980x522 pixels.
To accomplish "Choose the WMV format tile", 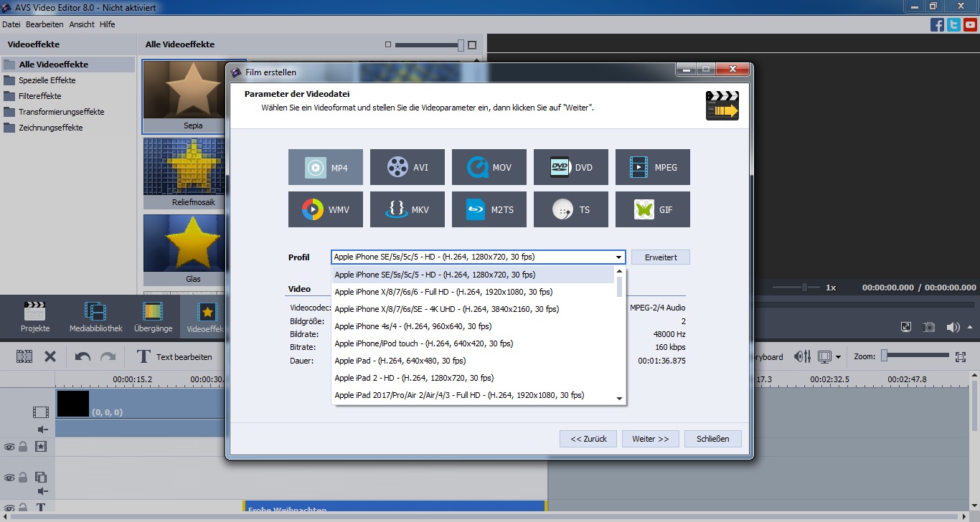I will pyautogui.click(x=326, y=209).
